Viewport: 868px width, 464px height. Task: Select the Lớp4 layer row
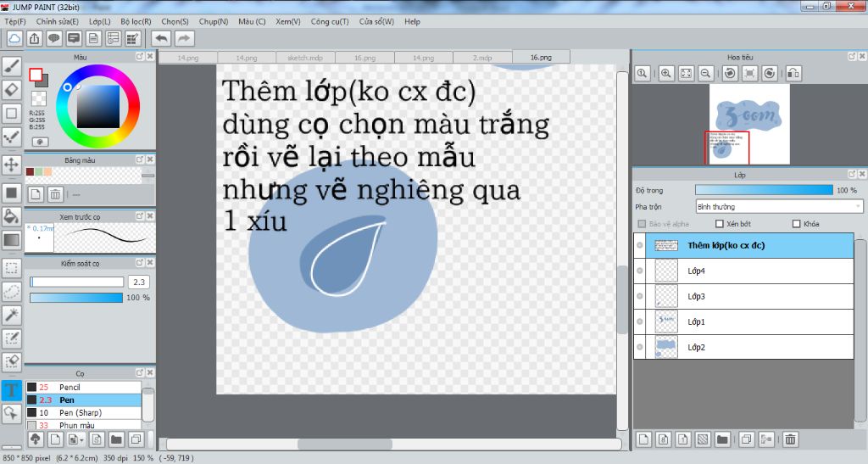pyautogui.click(x=743, y=271)
